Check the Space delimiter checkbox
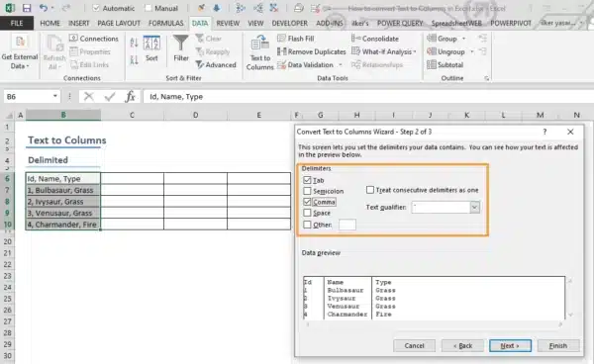Image resolution: width=594 pixels, height=364 pixels. pos(307,213)
